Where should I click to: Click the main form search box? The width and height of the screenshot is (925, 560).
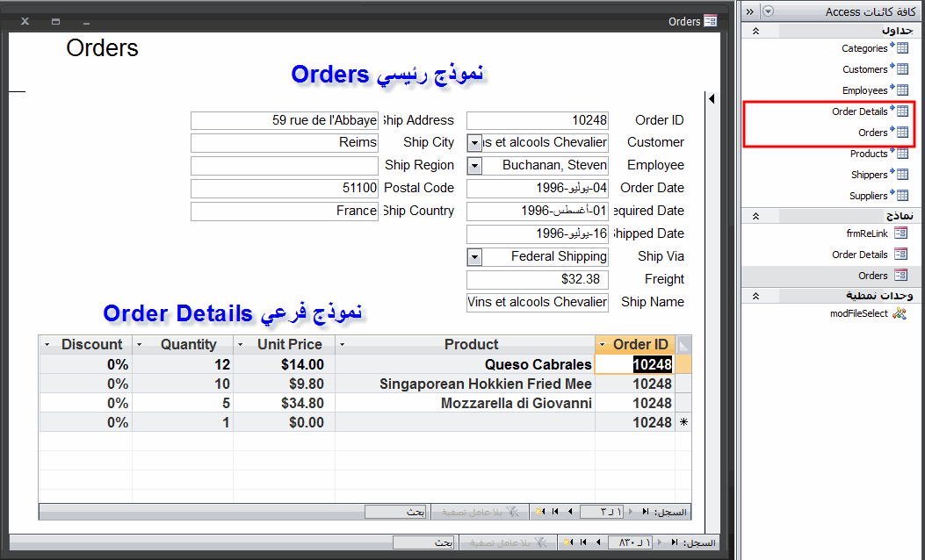point(423,542)
